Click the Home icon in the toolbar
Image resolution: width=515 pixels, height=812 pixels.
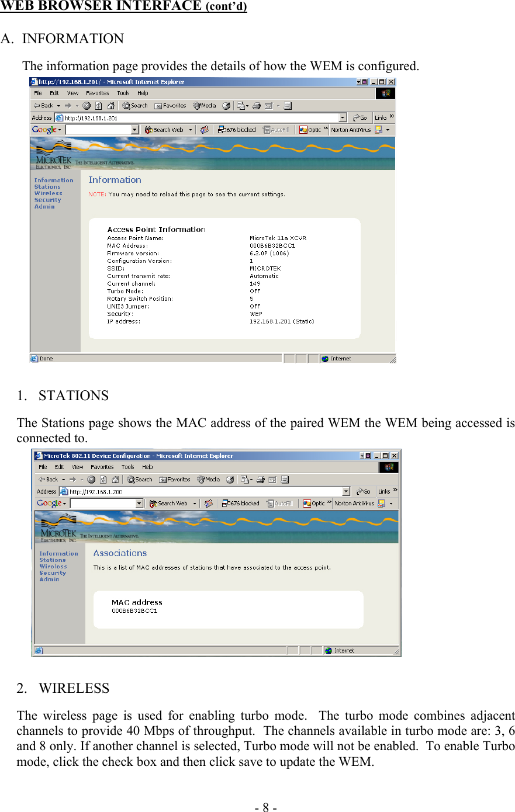point(110,106)
